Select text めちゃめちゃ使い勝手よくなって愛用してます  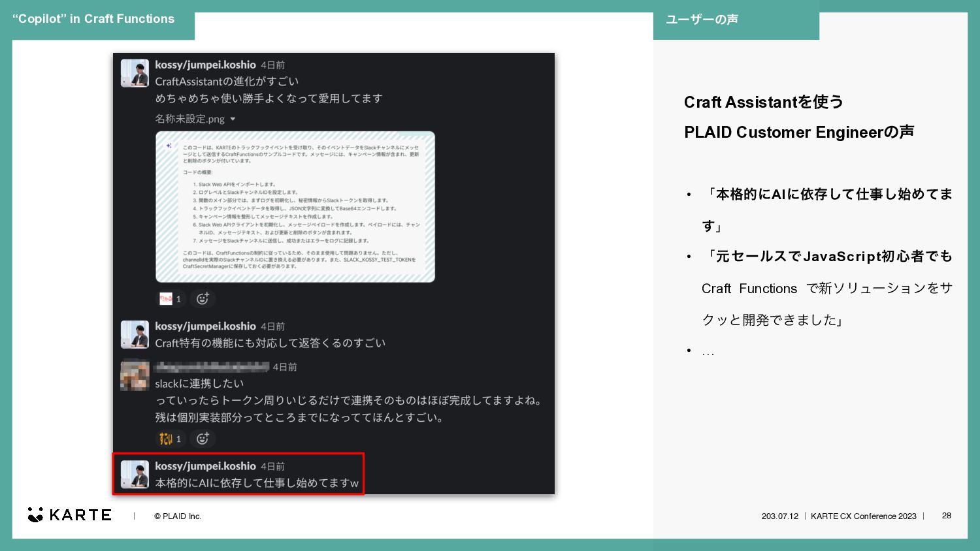pos(269,99)
